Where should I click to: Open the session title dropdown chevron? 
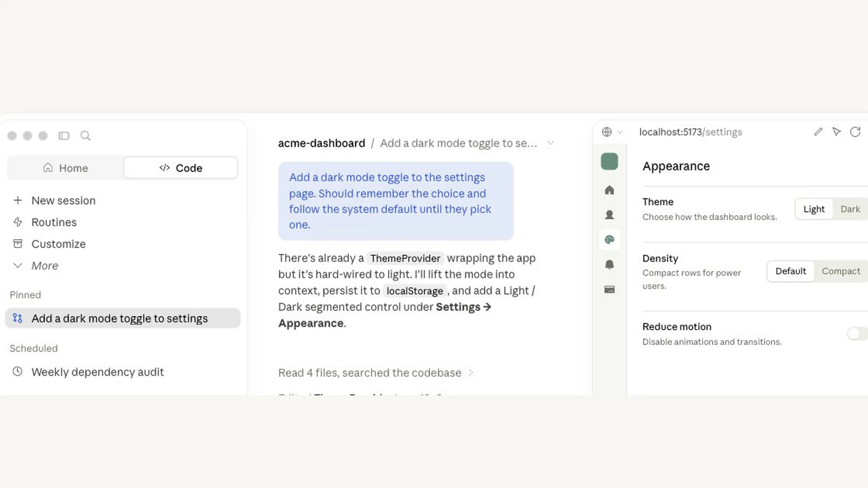550,143
